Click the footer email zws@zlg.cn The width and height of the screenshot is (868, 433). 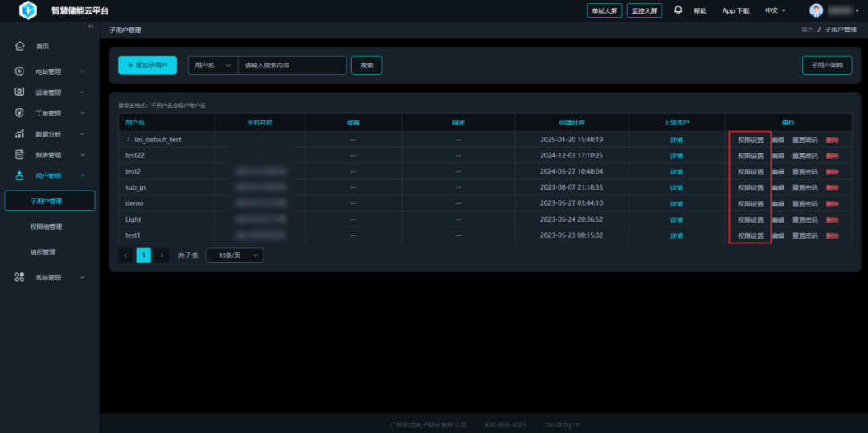[x=561, y=425]
